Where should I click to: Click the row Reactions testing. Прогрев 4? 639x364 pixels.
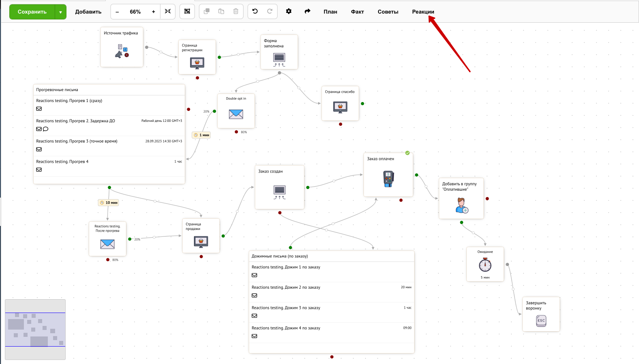[109, 166]
